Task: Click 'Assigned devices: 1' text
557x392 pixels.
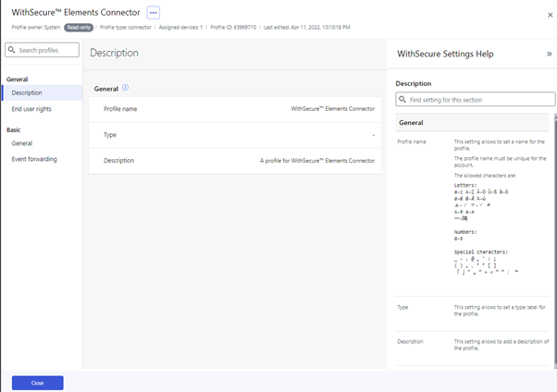Action: 180,28
